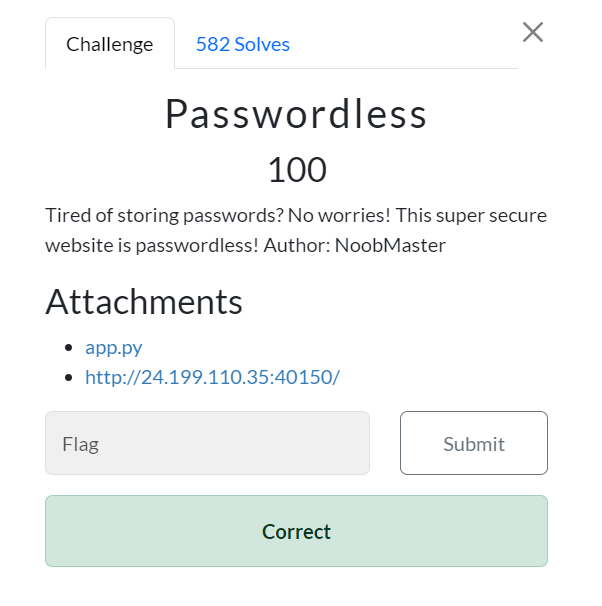This screenshot has width=602, height=606.
Task: Close the challenge dialog with the X
Action: tap(533, 32)
